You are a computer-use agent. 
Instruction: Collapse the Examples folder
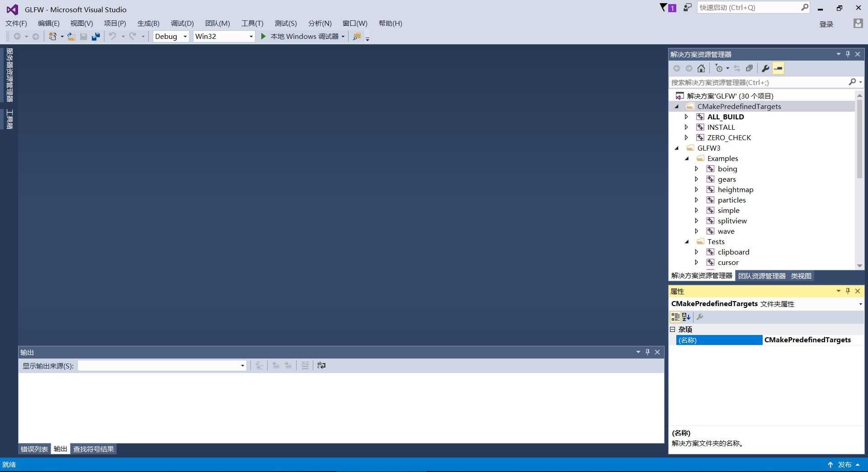(x=687, y=158)
